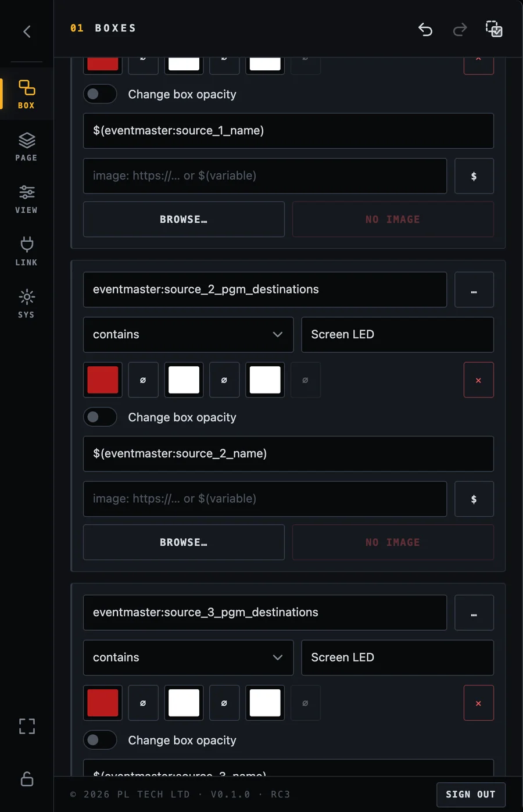Toggle Change box opacity for source_1 rule
Screen dimensions: 523x812
(x=100, y=94)
